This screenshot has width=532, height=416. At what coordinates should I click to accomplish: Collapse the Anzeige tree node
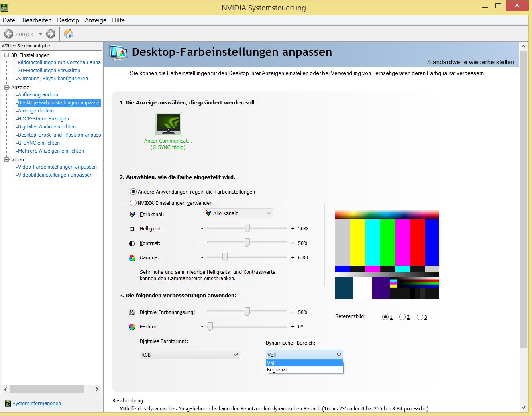[6, 88]
